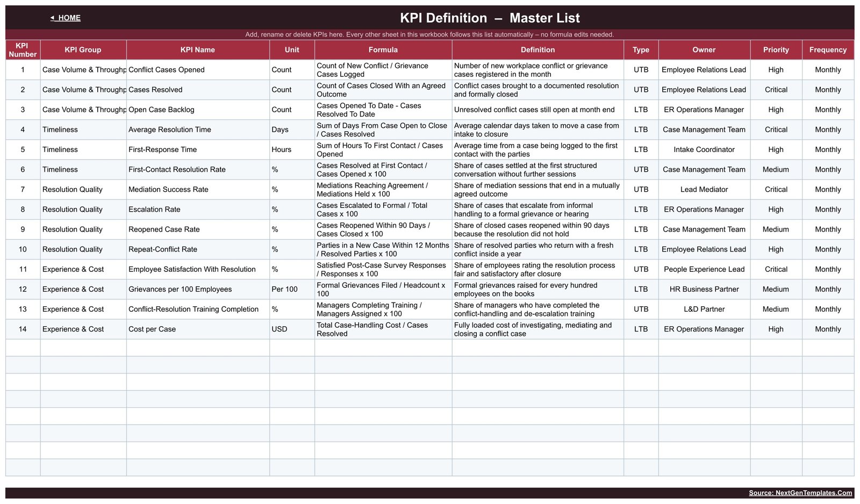860x504 pixels.
Task: Select the 'Per 100' unit cell
Action: 292,289
